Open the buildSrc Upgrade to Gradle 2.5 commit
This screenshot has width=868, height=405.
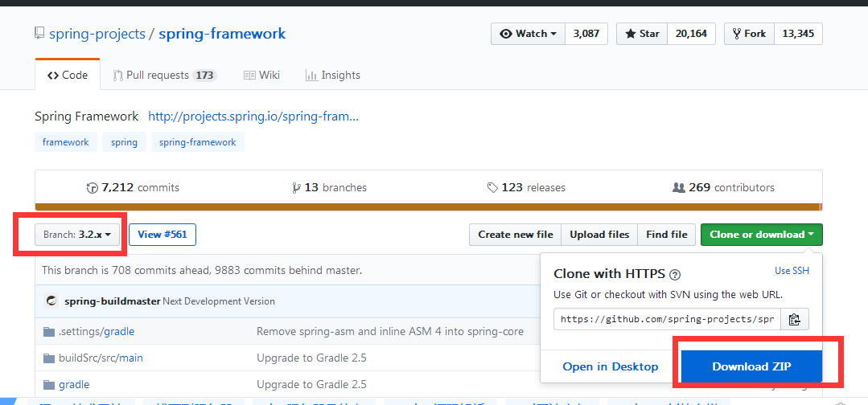pos(311,358)
